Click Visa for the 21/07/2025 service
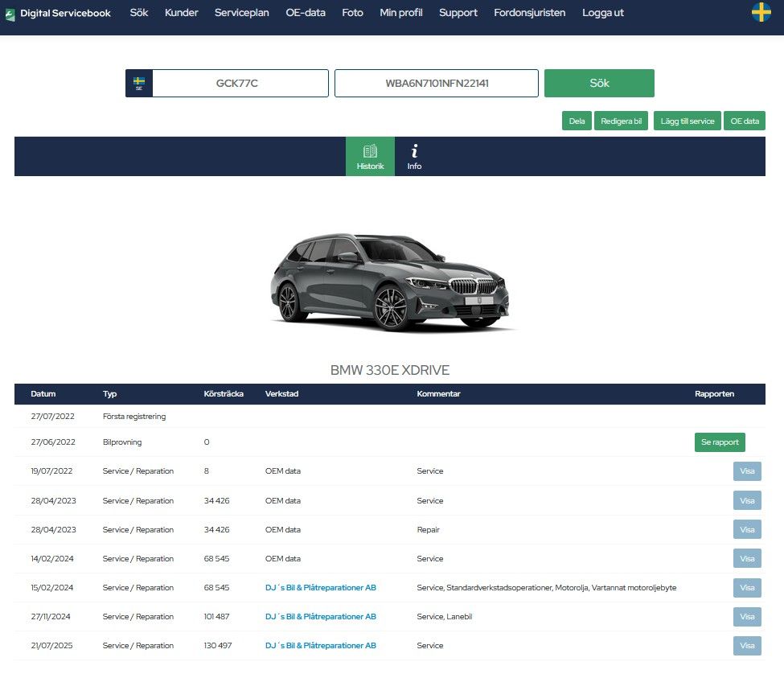784x674 pixels. click(x=747, y=646)
